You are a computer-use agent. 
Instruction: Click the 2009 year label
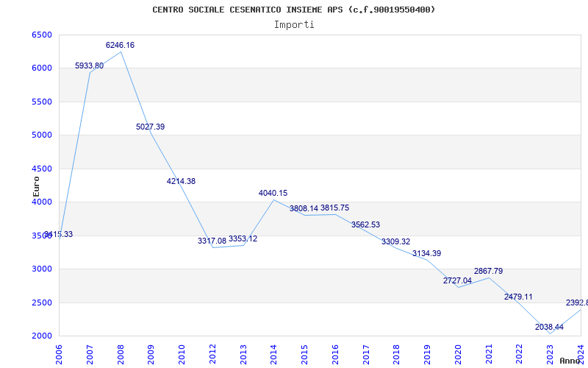[151, 354]
